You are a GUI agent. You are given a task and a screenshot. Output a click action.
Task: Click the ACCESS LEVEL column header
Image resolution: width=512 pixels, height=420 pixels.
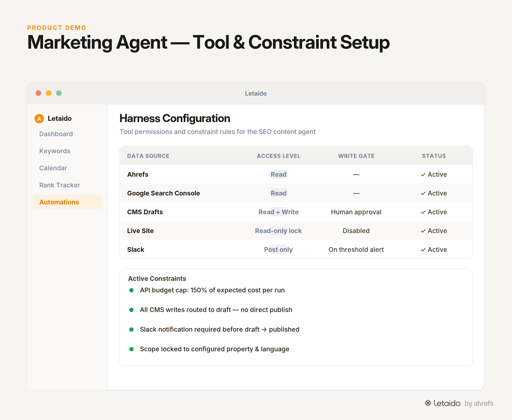click(279, 156)
